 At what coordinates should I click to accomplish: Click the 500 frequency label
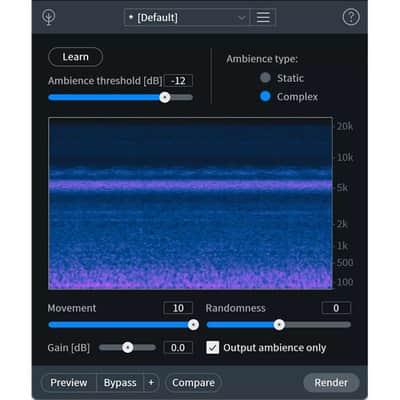click(345, 263)
